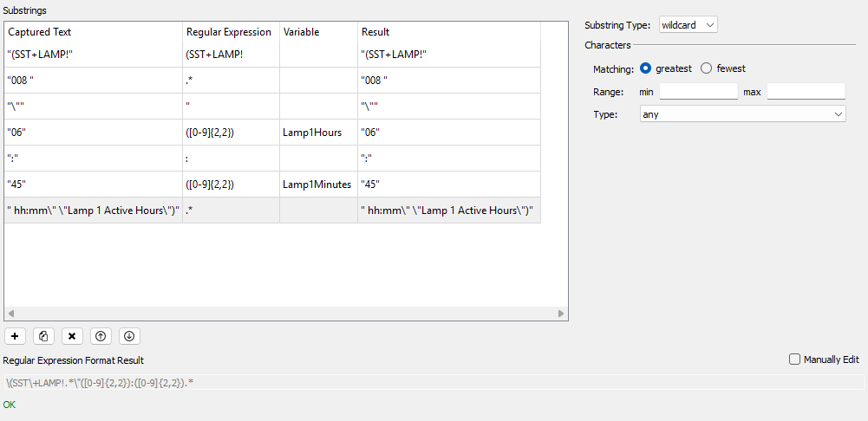Click the Range max input field
Viewport: 868px width, 421px height.
click(806, 91)
